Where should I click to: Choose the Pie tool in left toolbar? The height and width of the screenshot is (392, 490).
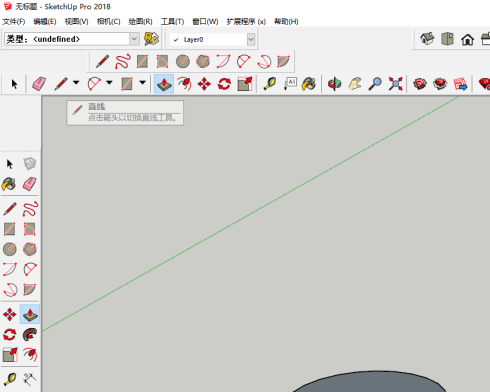pyautogui.click(x=30, y=289)
